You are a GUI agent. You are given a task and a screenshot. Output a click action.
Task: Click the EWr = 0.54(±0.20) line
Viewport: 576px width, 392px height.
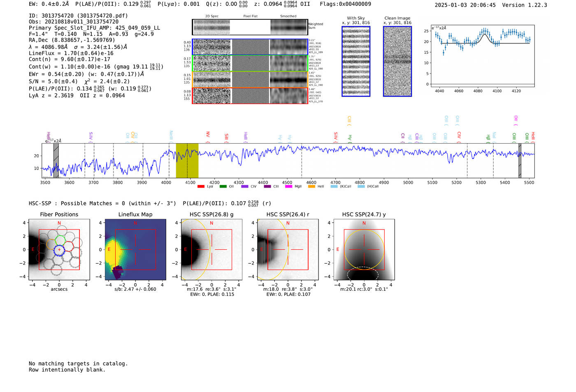coord(86,74)
